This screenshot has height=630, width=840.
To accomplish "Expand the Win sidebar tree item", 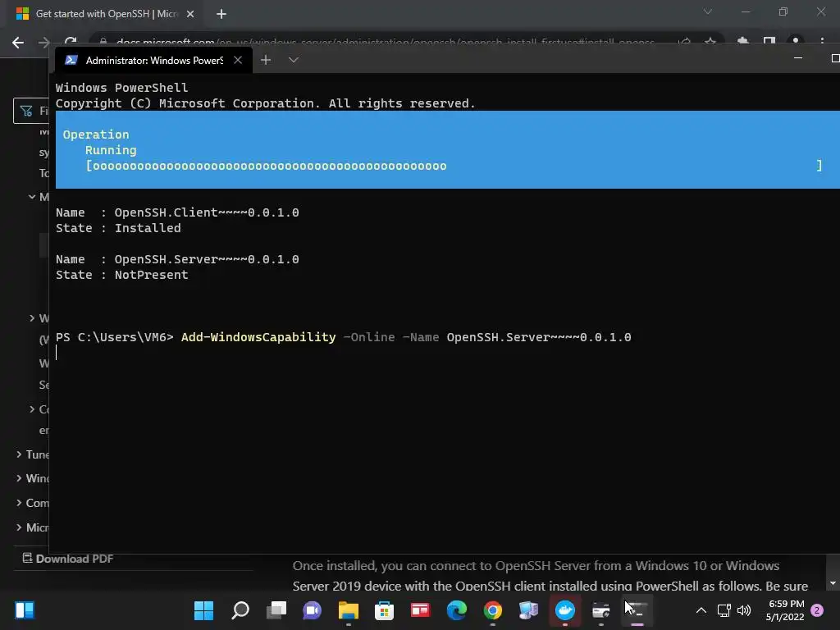I will click(19, 478).
